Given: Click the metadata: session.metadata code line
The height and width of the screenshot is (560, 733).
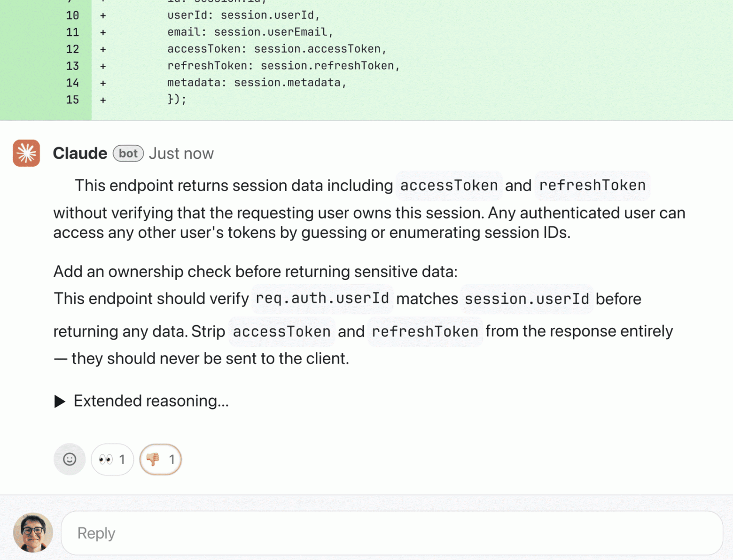Looking at the screenshot, I should pyautogui.click(x=257, y=83).
